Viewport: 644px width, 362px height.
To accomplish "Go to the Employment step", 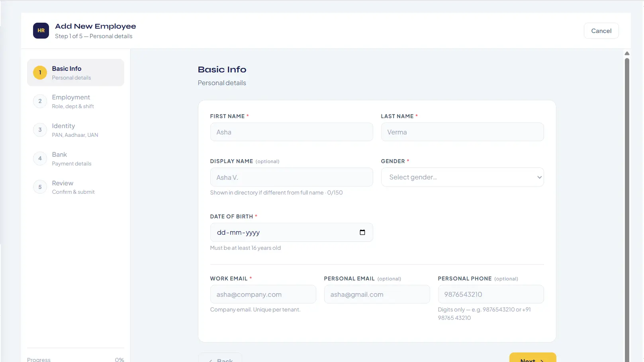I will 76,101.
